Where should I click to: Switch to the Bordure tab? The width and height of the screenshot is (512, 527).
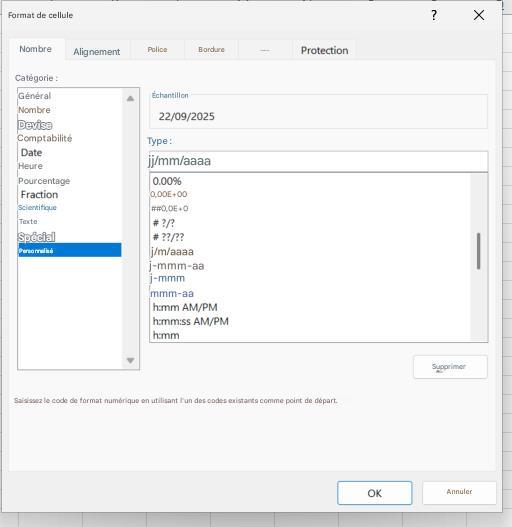point(211,50)
